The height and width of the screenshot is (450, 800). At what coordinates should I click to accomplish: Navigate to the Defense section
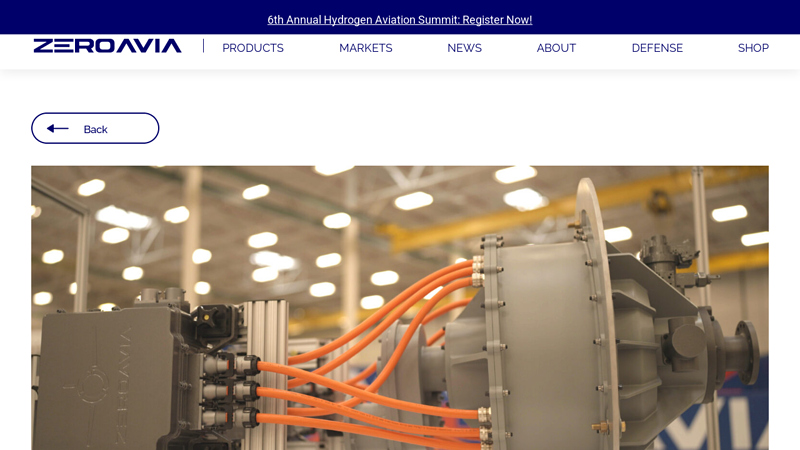click(657, 48)
